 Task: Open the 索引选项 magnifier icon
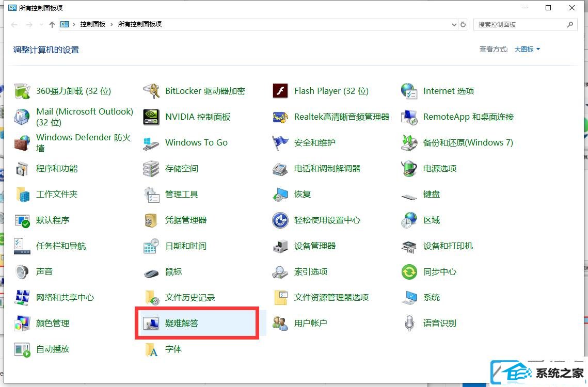click(280, 271)
